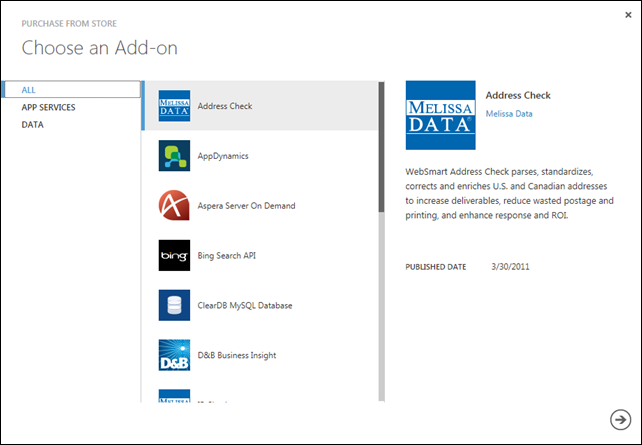The image size is (642, 445).
Task: Pick D&B Business Insight label
Action: [x=237, y=355]
